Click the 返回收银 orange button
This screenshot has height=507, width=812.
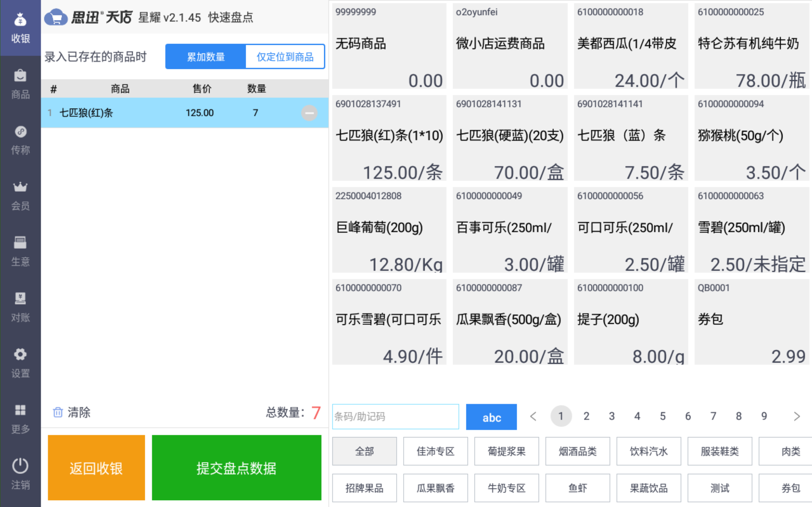(96, 468)
